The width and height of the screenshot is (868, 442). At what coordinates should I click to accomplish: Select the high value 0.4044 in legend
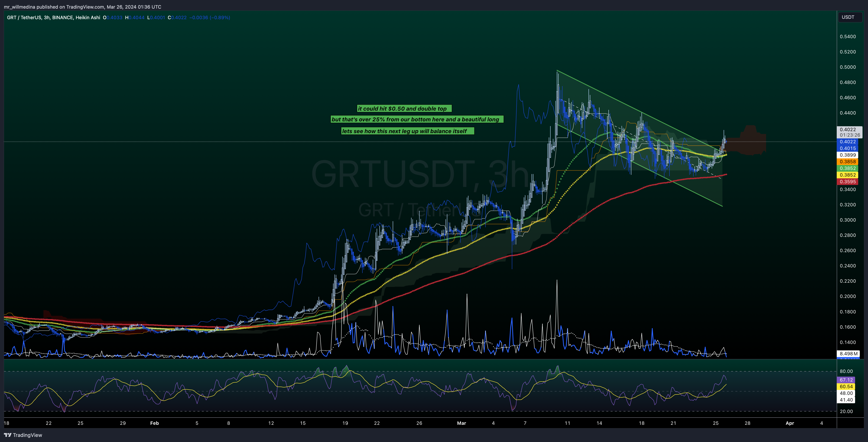click(136, 18)
